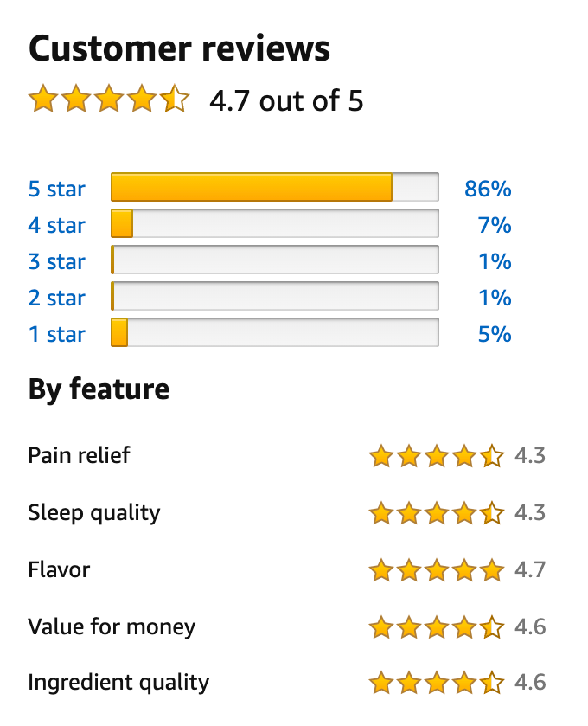Click the 2 star 1% percentage
The width and height of the screenshot is (588, 726).
point(495,298)
